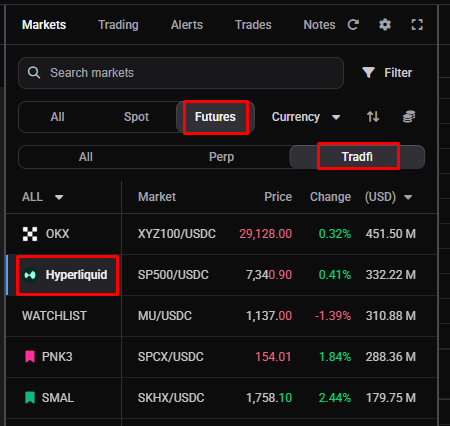Select the SKHX/USDC market row
Screen dimensions: 450x426
pos(279,398)
